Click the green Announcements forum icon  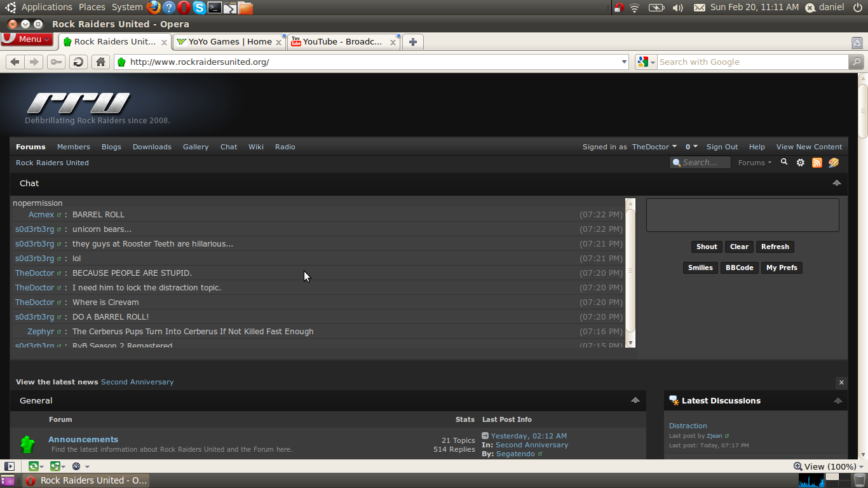pyautogui.click(x=27, y=444)
